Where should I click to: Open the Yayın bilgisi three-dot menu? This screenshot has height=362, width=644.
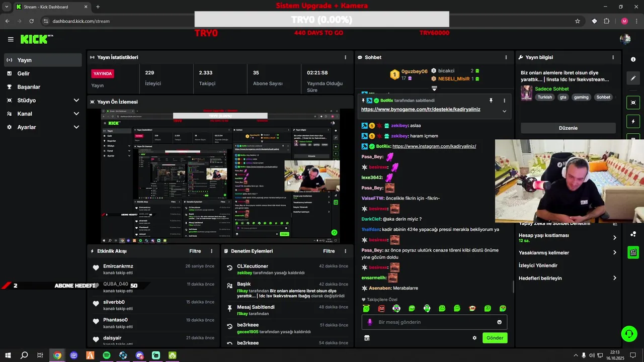(613, 57)
